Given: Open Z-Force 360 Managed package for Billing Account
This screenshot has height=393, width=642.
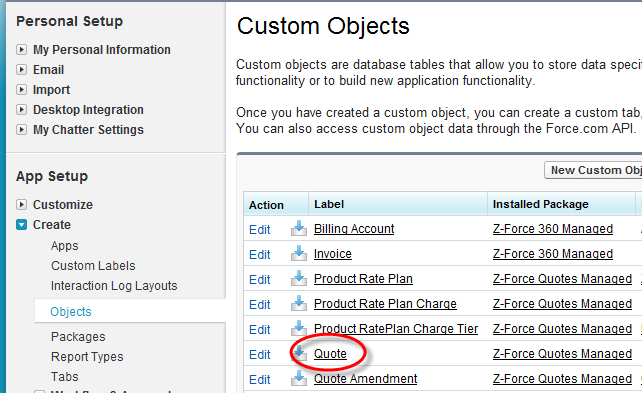Looking at the screenshot, I should point(553,229).
